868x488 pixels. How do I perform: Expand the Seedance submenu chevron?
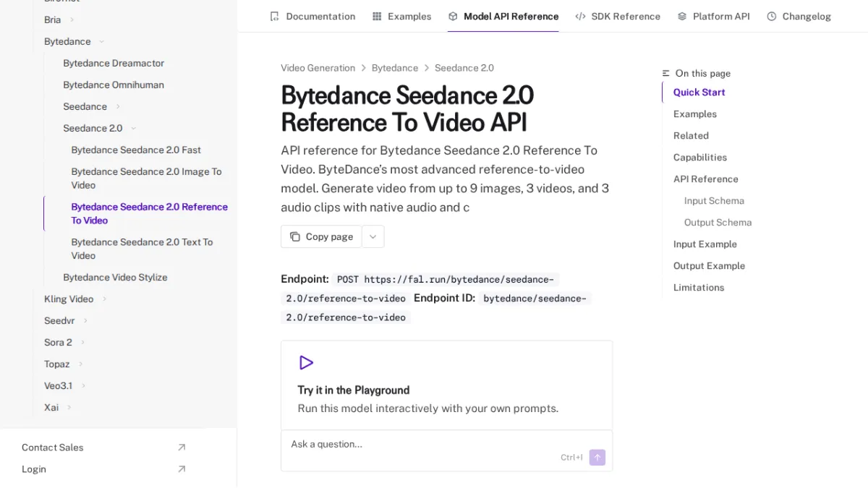point(116,106)
